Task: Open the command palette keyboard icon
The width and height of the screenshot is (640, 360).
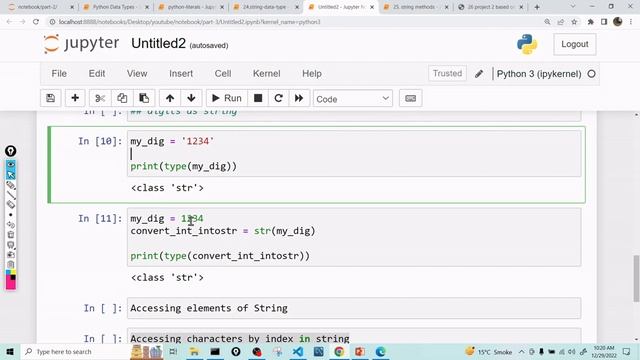Action: point(411,98)
